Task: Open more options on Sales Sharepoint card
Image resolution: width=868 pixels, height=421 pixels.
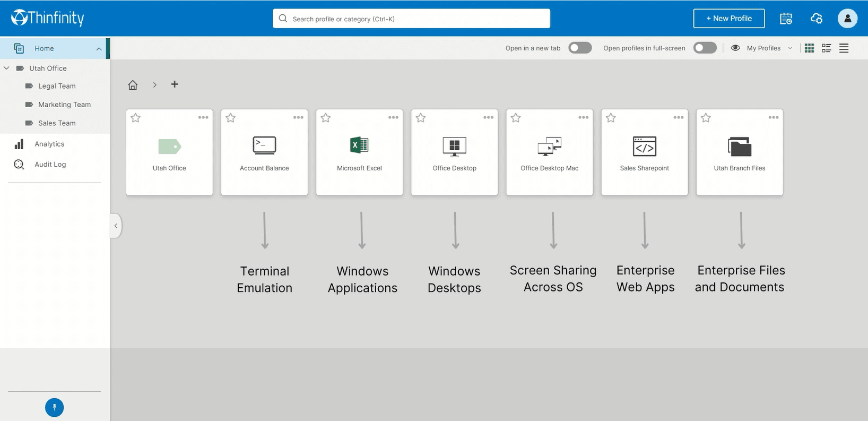Action: (678, 117)
